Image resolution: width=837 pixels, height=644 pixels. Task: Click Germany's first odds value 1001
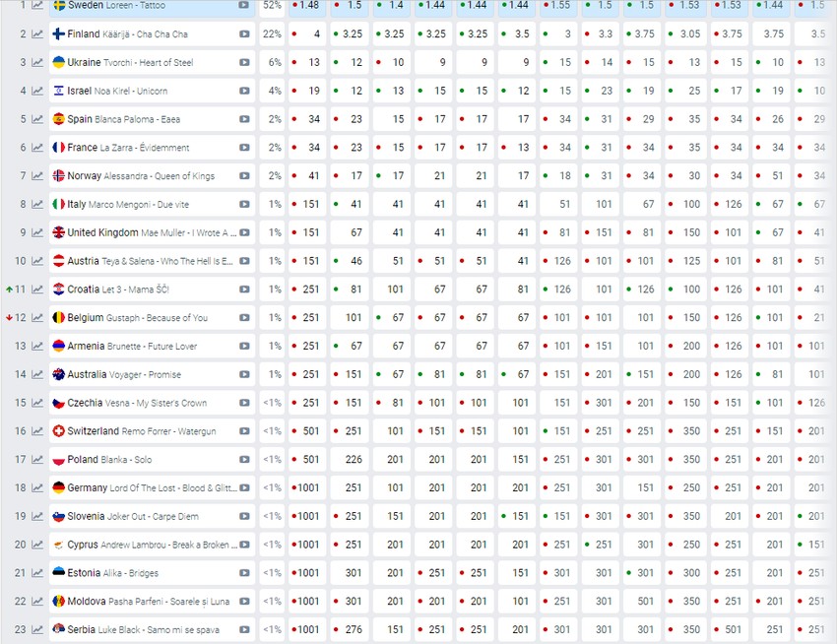coord(307,487)
